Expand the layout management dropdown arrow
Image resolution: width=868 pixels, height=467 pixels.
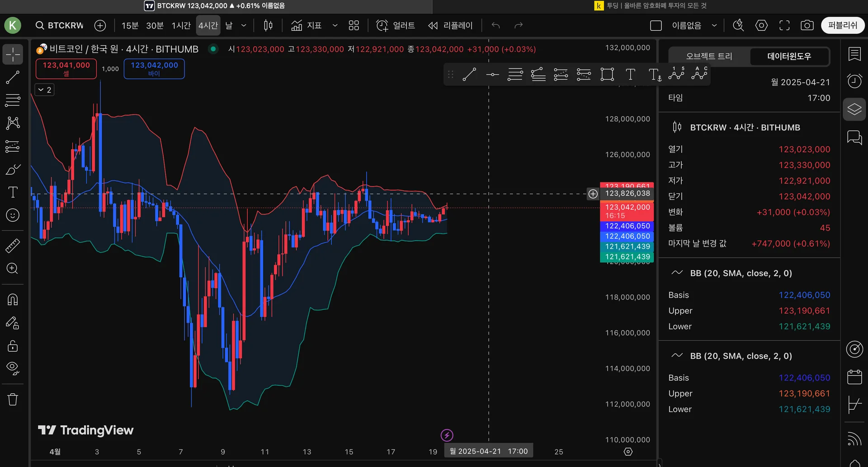714,25
